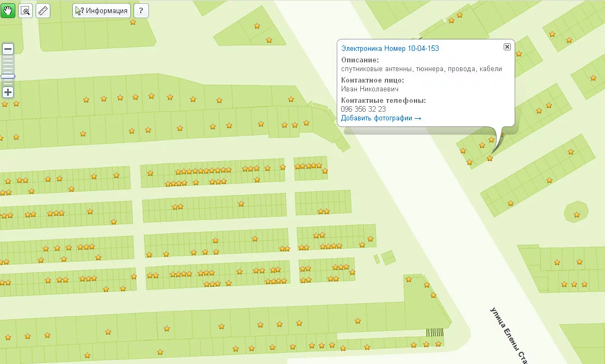
Task: Click the upper star on the triangular top building
Action: click(257, 26)
